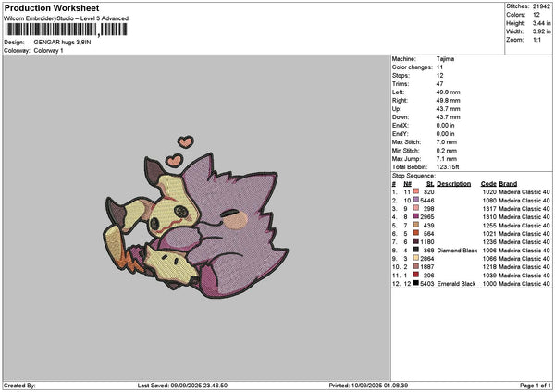This screenshot has height=392, width=555.
Task: Click thread code 1080
Action: click(489, 201)
